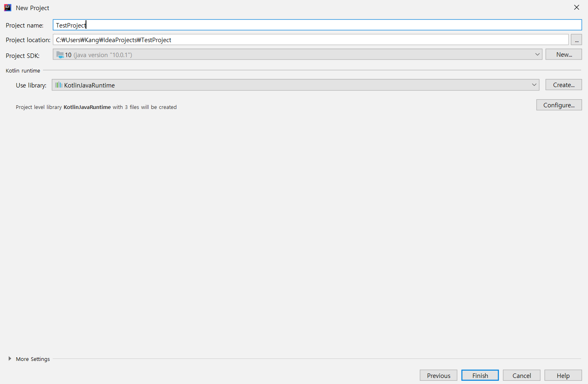The height and width of the screenshot is (384, 588).
Task: Click the Cancel button
Action: [521, 375]
